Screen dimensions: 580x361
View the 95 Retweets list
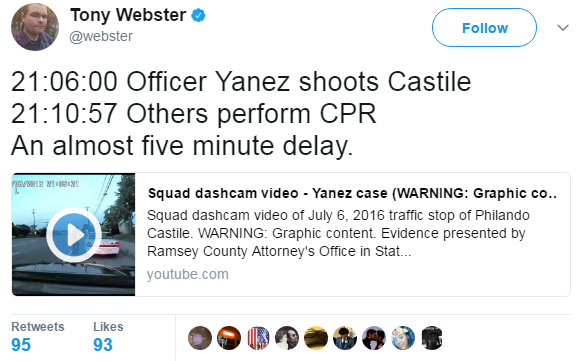pos(38,337)
